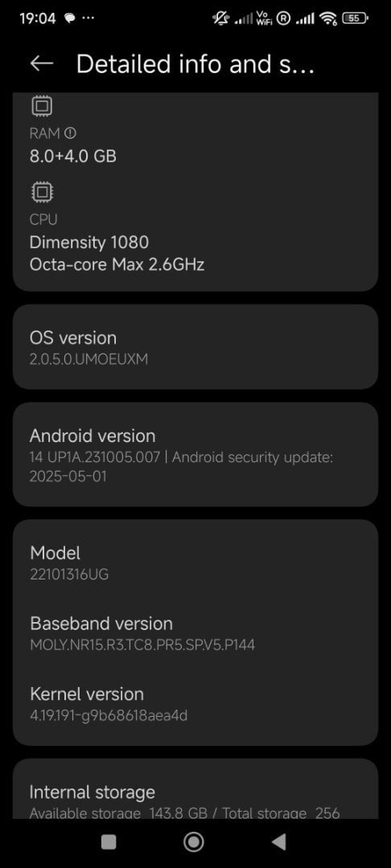Viewport: 391px width, 868px height.
Task: Tap the 8.0+4.0 GB RAM value
Action: (x=73, y=156)
